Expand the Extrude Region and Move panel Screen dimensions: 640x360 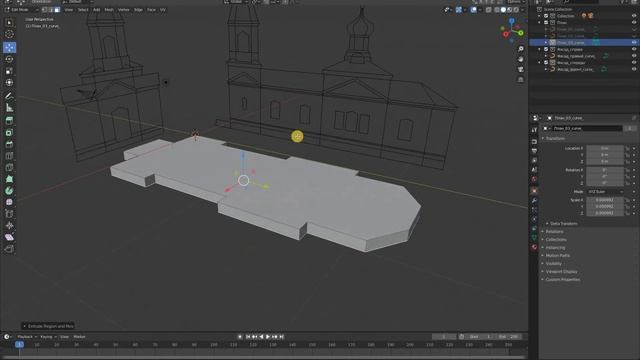point(48,326)
